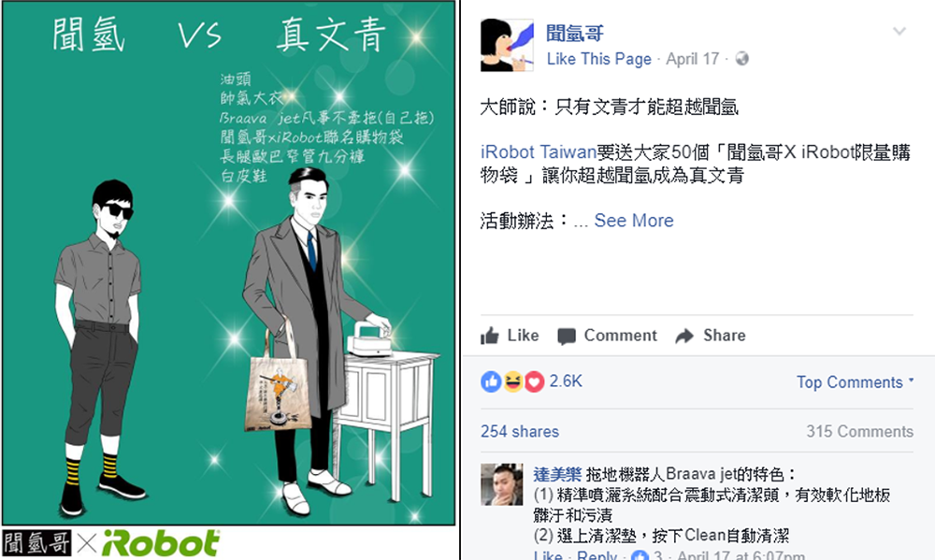Click the red Love heart reaction
The image size is (935, 560).
point(534,381)
